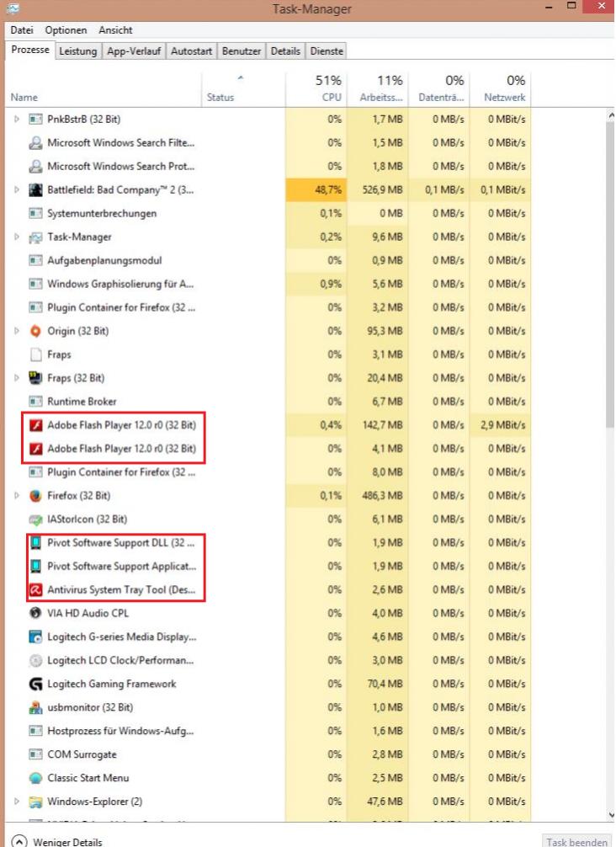This screenshot has width=616, height=847.
Task: Click the Logitech LCD Clock icon
Action: 35,660
